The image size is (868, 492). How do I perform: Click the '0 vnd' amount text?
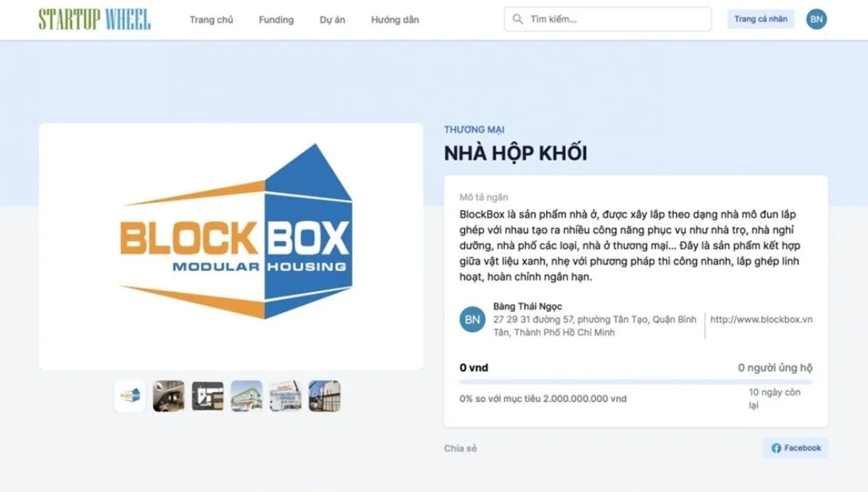[474, 368]
